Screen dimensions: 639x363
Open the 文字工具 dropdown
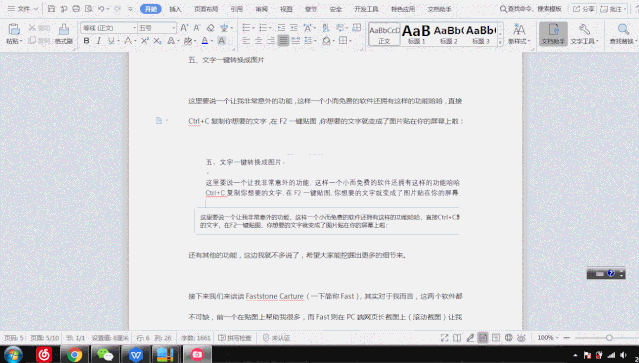click(584, 33)
